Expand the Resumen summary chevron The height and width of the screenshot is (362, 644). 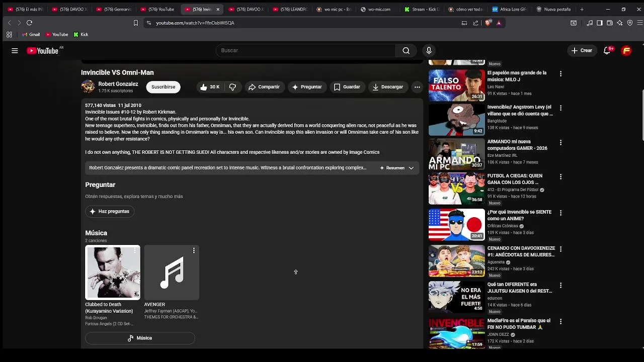[411, 168]
